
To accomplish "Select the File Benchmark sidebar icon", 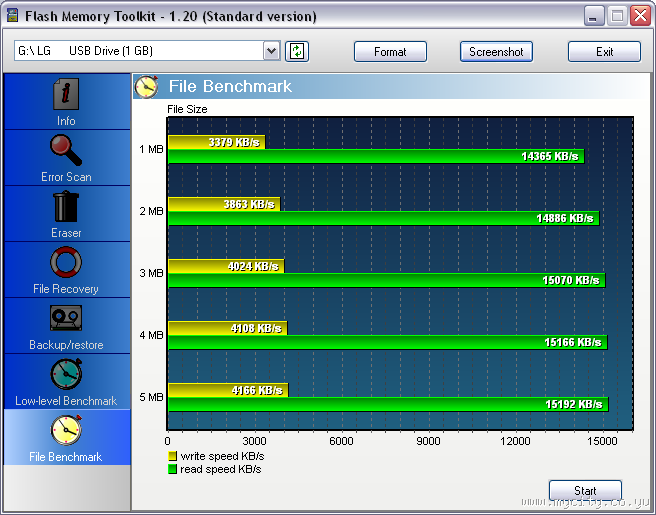I will 66,431.
